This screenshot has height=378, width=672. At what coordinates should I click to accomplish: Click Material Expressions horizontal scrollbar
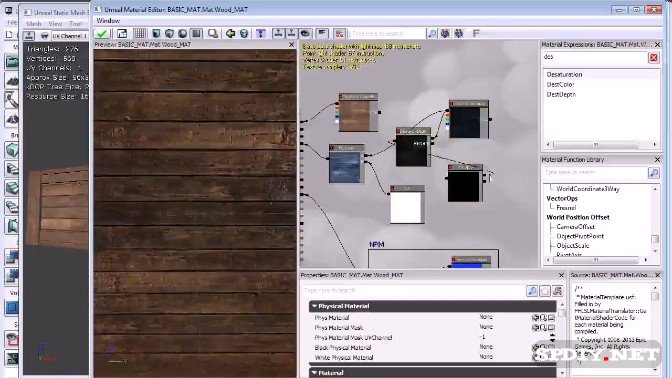click(x=601, y=144)
